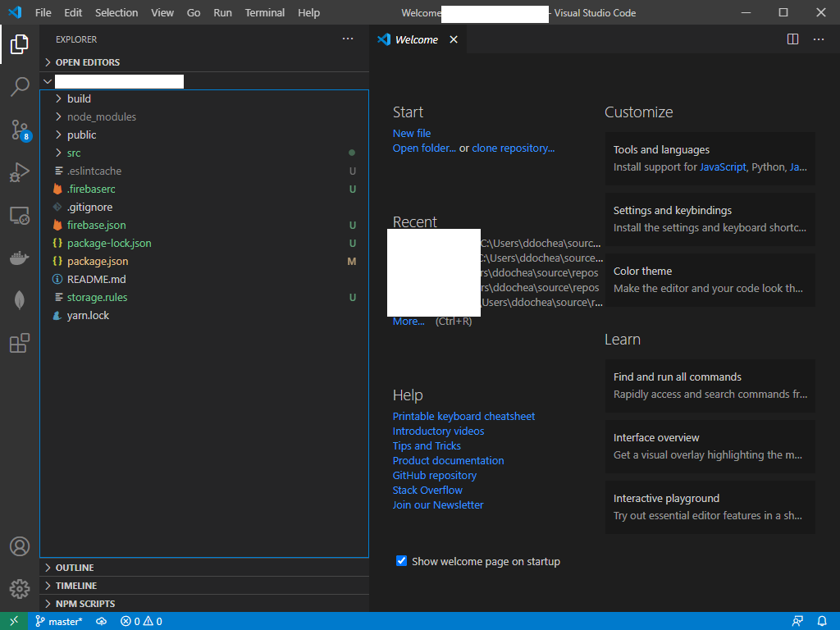Open the MongoDB leaf icon view
The height and width of the screenshot is (630, 840).
click(x=20, y=300)
